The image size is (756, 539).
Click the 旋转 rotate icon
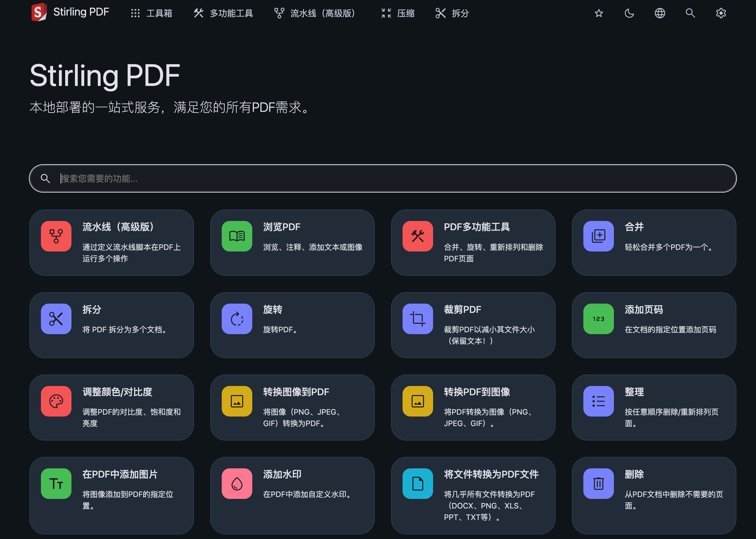pos(236,319)
